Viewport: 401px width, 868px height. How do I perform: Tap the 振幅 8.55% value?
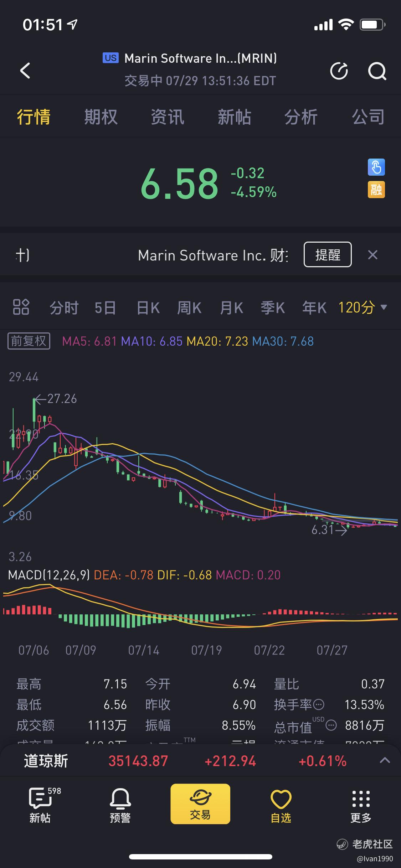pyautogui.click(x=238, y=725)
